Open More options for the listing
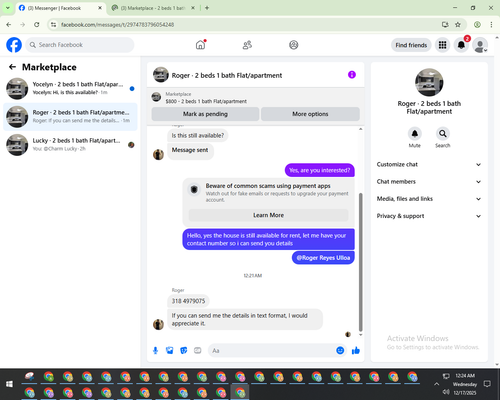The height and width of the screenshot is (400, 500). tap(310, 114)
